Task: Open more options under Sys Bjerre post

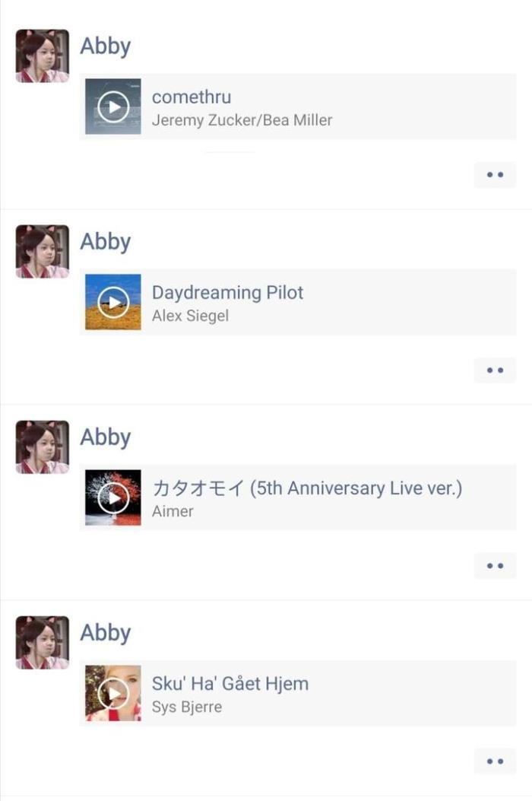Action: 495,761
